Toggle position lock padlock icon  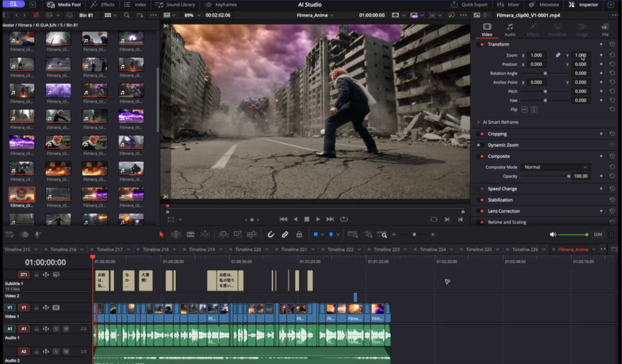(299, 234)
